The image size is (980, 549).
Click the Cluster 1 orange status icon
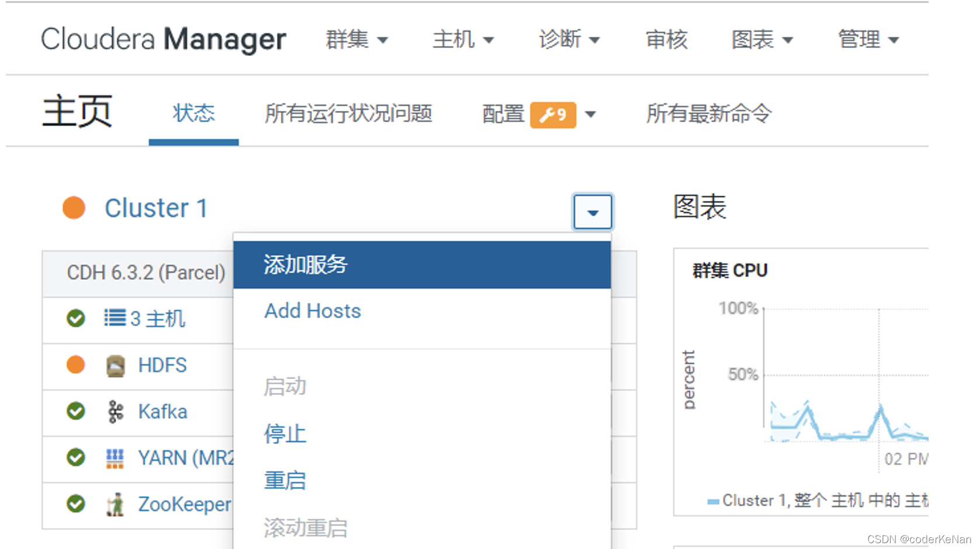74,208
